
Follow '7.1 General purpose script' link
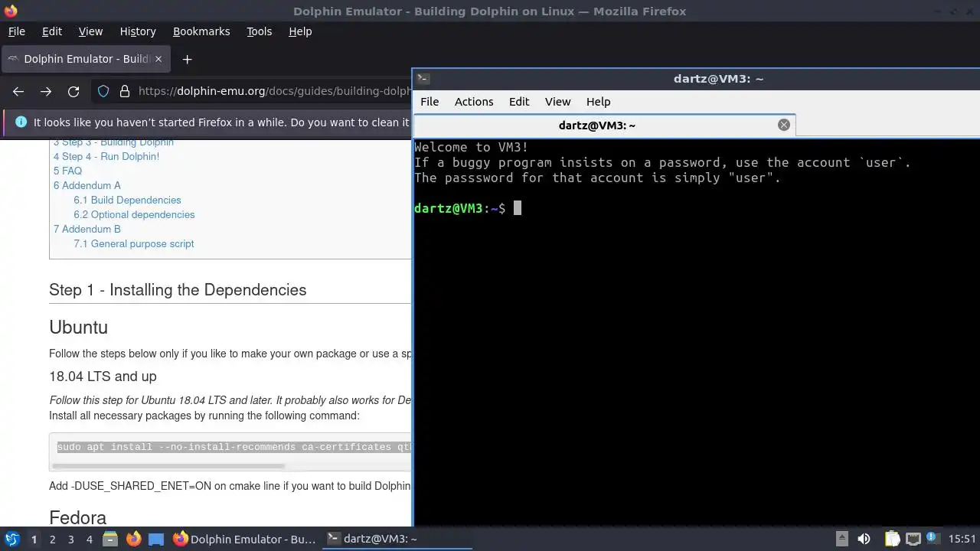coord(134,243)
